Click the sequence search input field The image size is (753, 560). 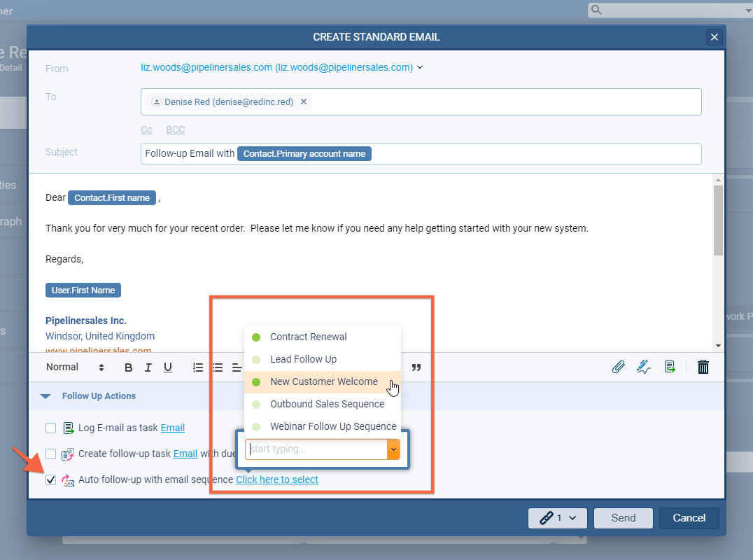point(316,449)
